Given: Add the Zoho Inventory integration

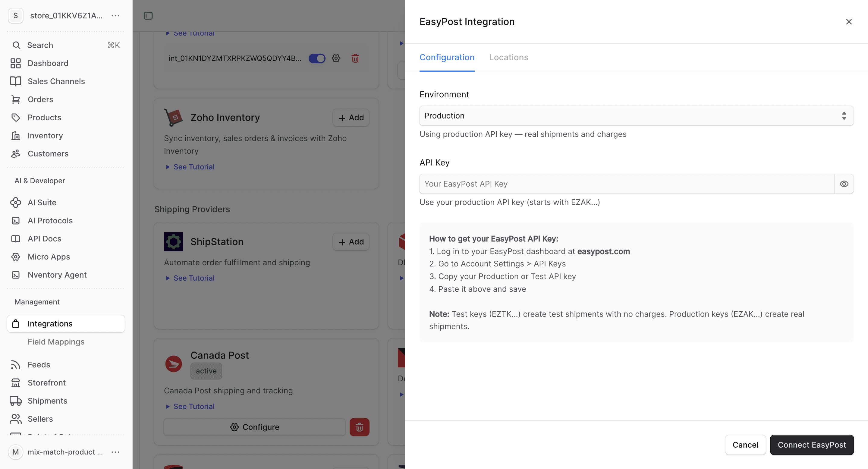Looking at the screenshot, I should pyautogui.click(x=351, y=118).
